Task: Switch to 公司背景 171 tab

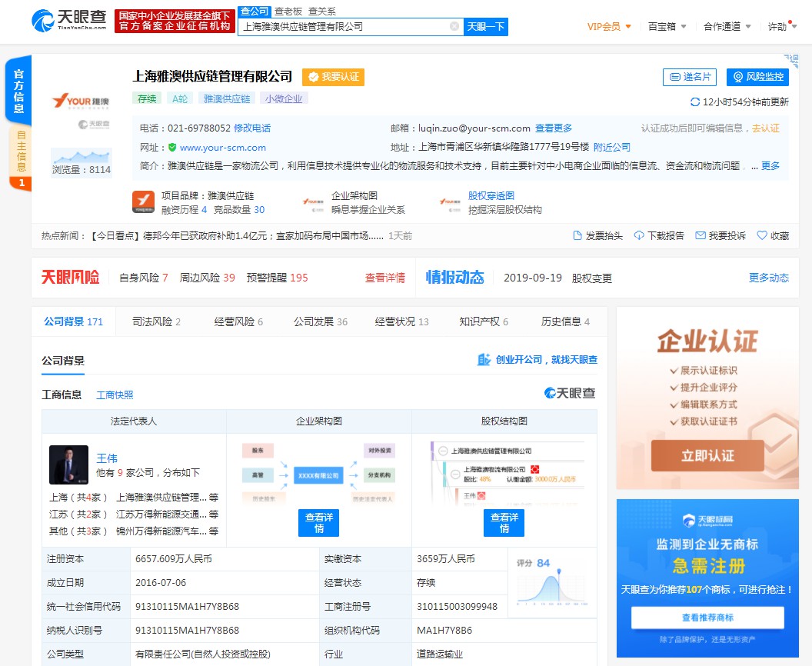Action: point(74,321)
